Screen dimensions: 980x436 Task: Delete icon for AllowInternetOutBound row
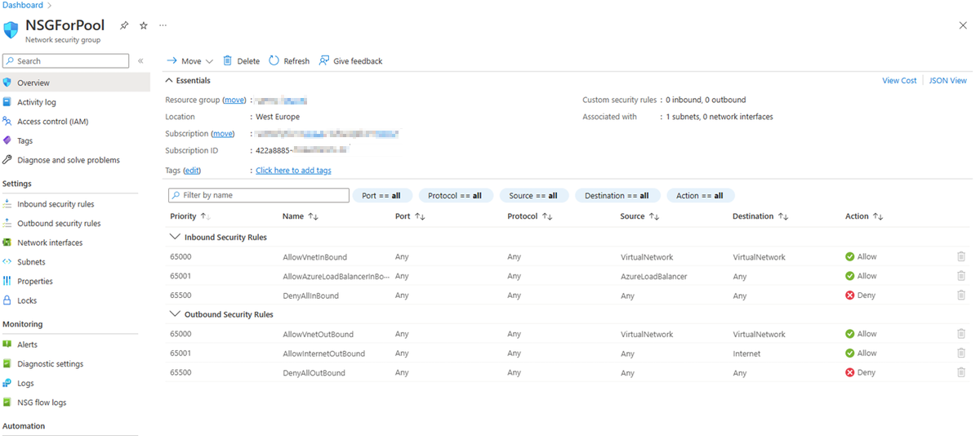tap(961, 353)
